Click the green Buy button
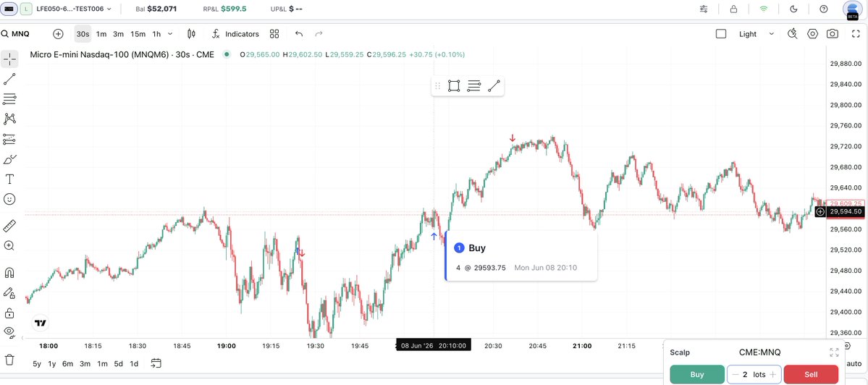This screenshot has width=868, height=385. [697, 374]
